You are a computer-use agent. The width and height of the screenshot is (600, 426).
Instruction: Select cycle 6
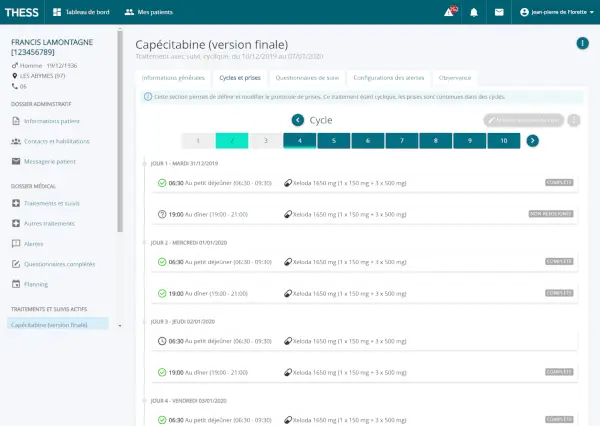click(368, 141)
